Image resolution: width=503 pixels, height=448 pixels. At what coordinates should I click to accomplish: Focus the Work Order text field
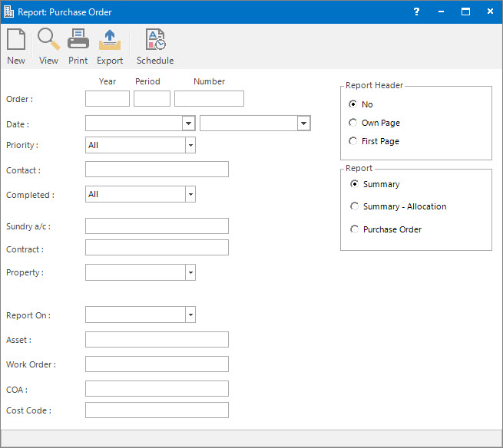tap(157, 364)
